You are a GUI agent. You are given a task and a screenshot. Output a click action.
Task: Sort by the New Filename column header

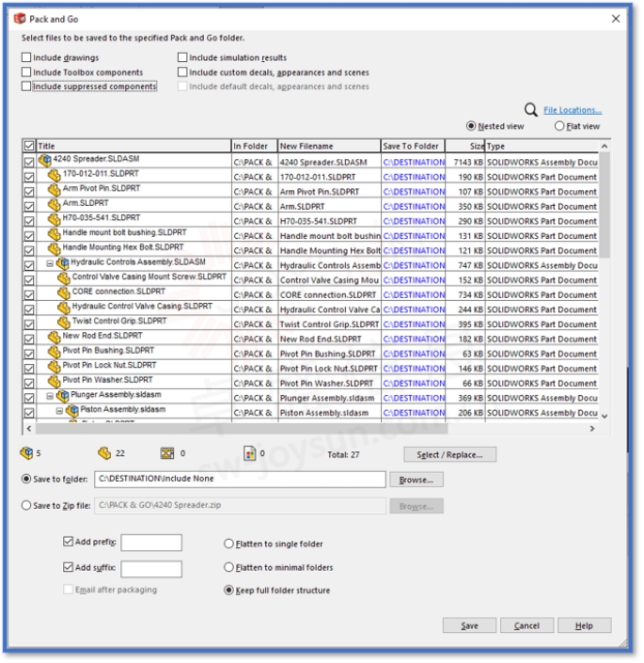(x=329, y=147)
